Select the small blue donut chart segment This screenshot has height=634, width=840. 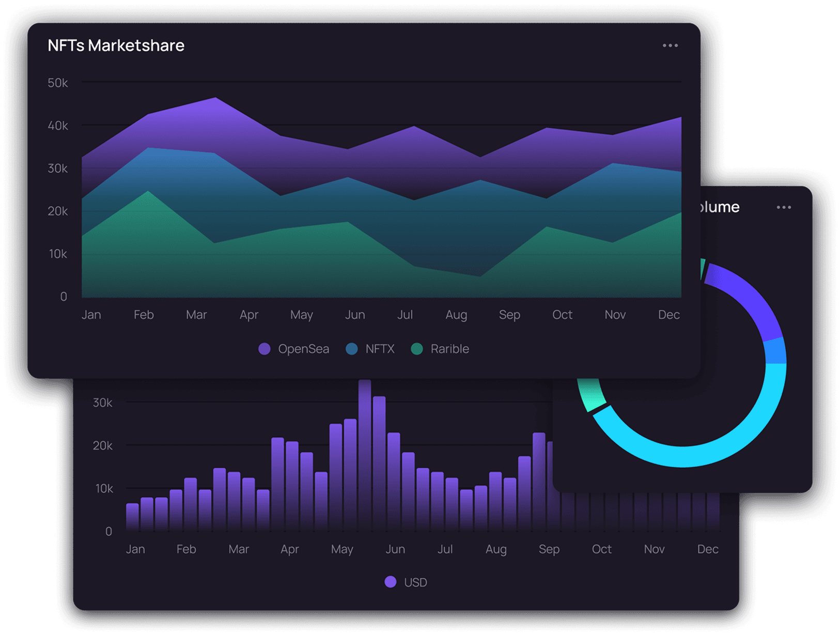click(x=775, y=351)
